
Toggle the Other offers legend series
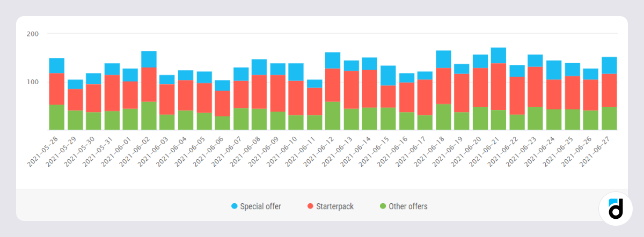pos(408,206)
